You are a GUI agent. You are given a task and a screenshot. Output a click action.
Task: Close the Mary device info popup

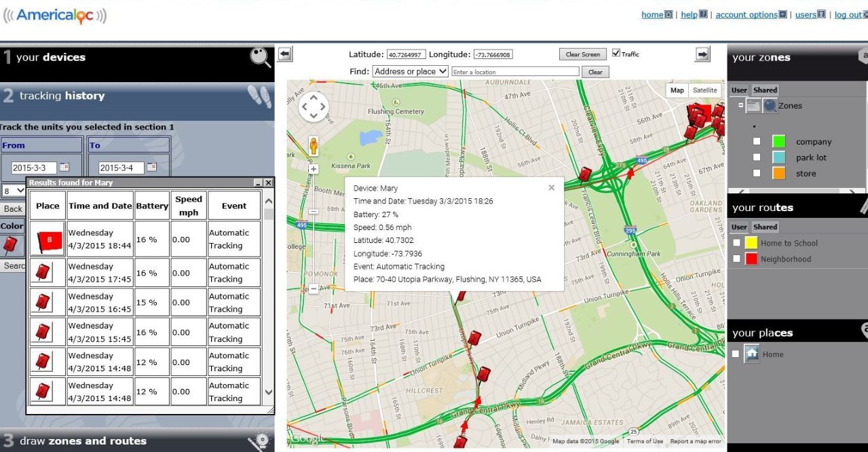551,188
